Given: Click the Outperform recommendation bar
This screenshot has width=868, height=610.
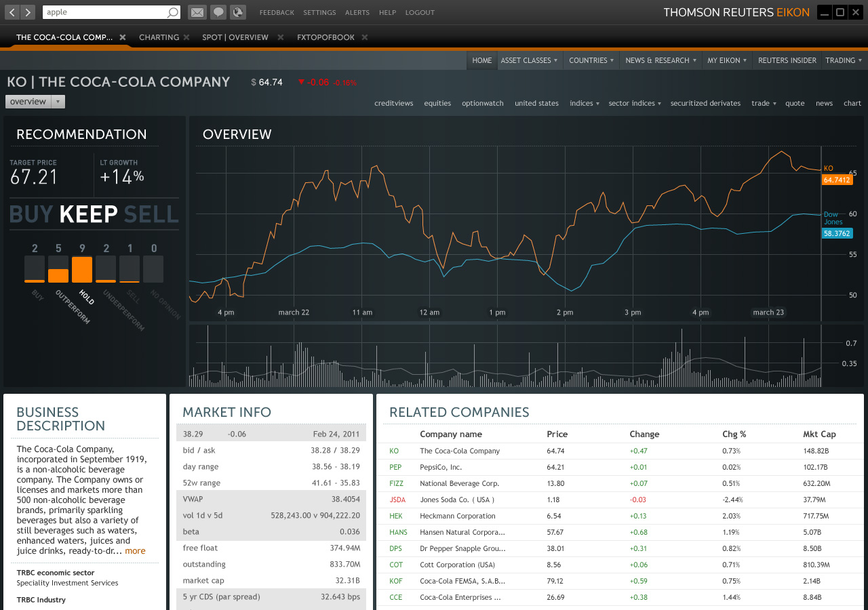Looking at the screenshot, I should pos(58,269).
